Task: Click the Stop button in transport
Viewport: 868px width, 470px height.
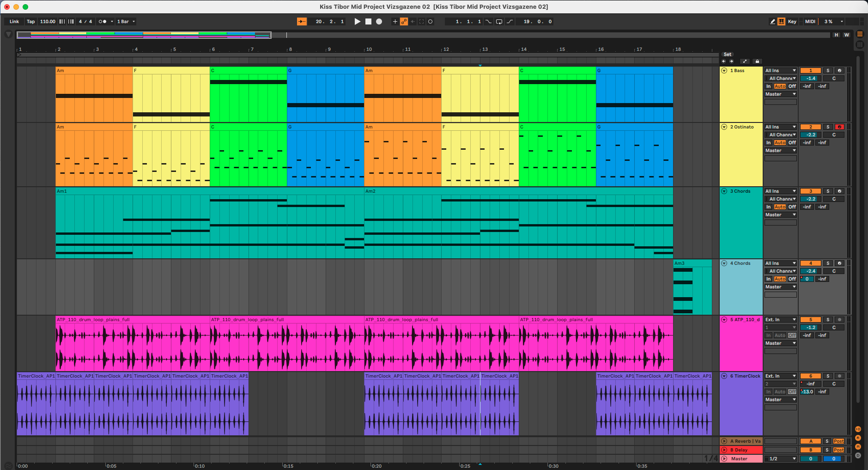Action: click(368, 22)
